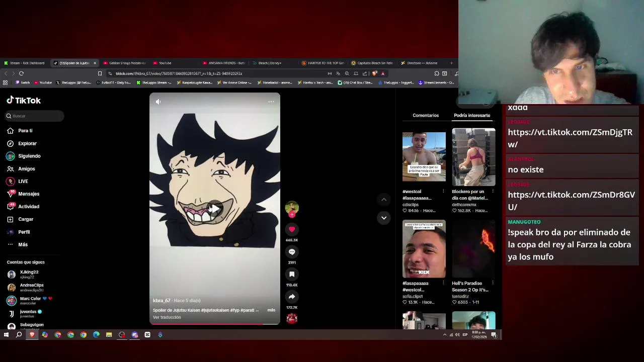This screenshot has width=644, height=362.
Task: Open File Explorer from taskbar
Action: [x=109, y=335]
